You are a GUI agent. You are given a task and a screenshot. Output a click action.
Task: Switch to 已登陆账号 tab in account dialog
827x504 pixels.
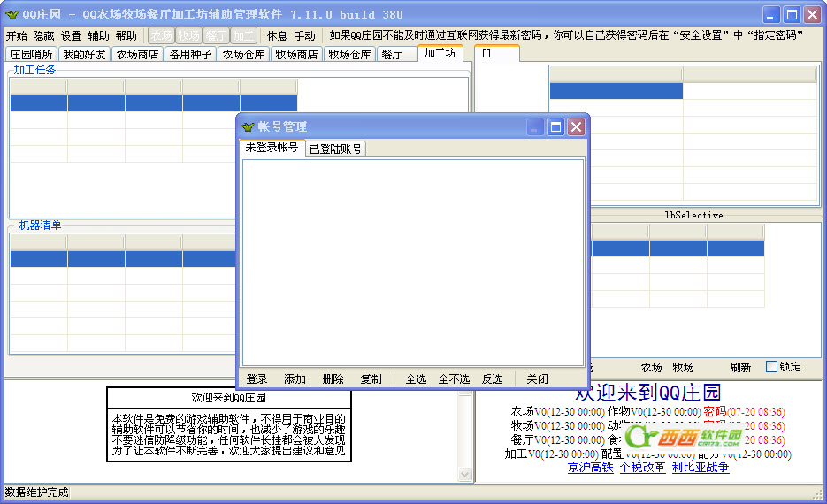pos(335,149)
